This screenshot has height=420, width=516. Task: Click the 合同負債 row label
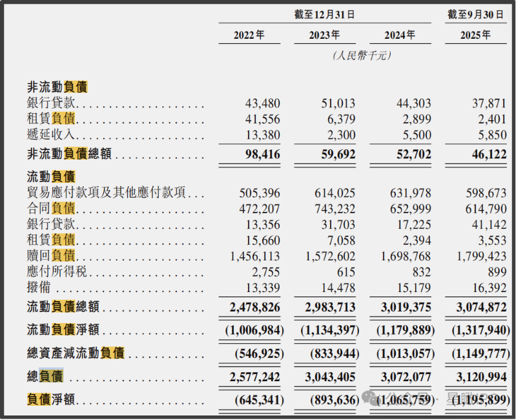click(x=51, y=208)
